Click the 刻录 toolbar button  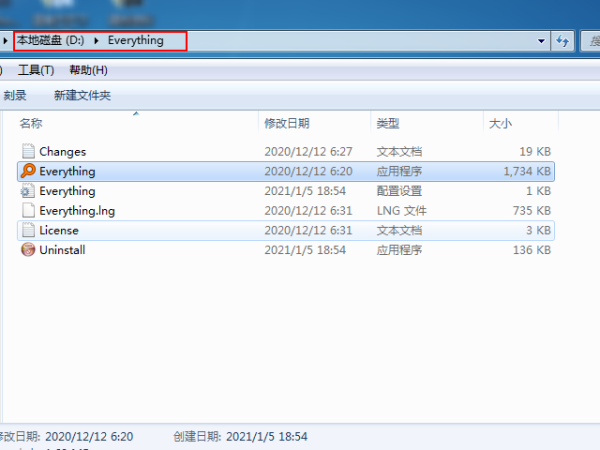pos(15,95)
